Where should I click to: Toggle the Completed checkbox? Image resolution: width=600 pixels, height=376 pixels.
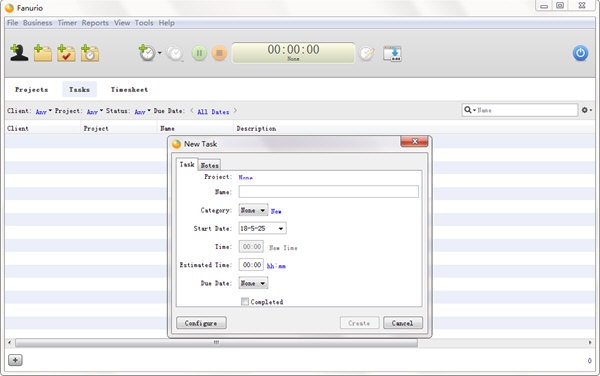pos(245,302)
